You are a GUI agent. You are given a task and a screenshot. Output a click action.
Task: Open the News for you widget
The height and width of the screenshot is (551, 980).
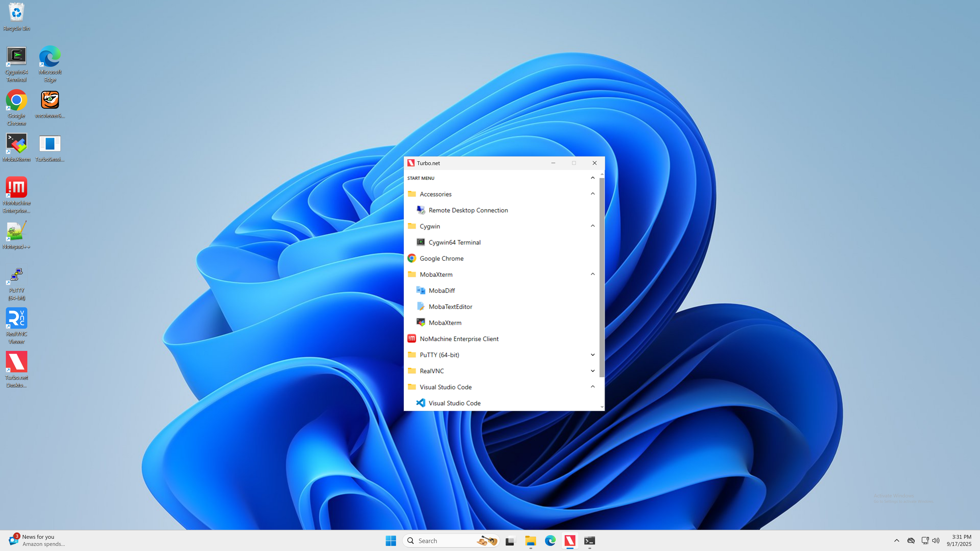(37, 540)
